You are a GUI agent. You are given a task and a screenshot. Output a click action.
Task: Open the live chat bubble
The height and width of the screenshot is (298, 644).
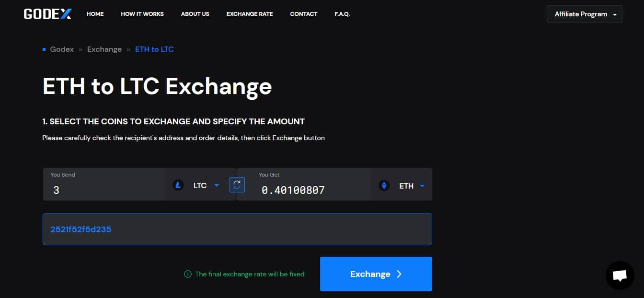click(x=620, y=275)
